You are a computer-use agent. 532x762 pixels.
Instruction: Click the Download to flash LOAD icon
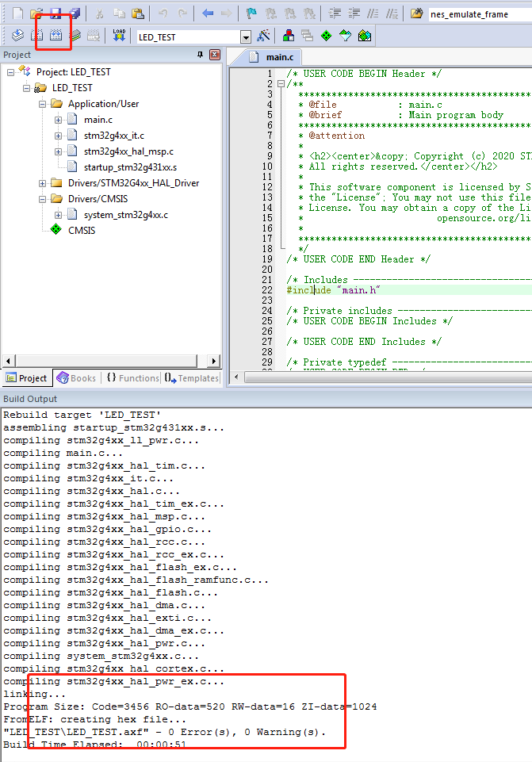coord(119,36)
